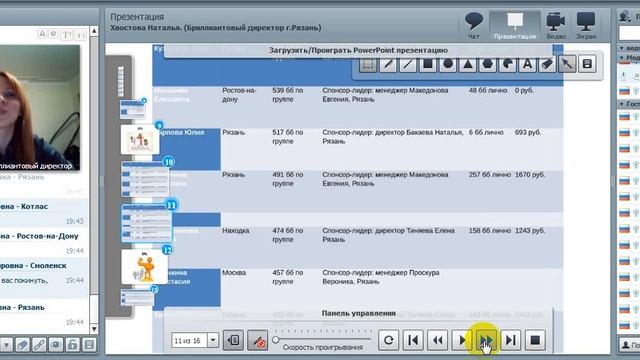Click the '1670 руб.' value
The width and height of the screenshot is (640, 360).
[x=530, y=175]
